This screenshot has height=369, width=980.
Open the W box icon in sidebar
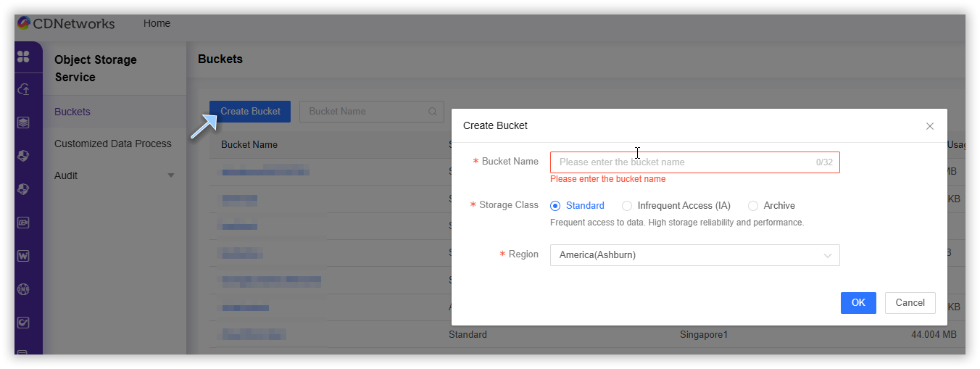coord(23,256)
